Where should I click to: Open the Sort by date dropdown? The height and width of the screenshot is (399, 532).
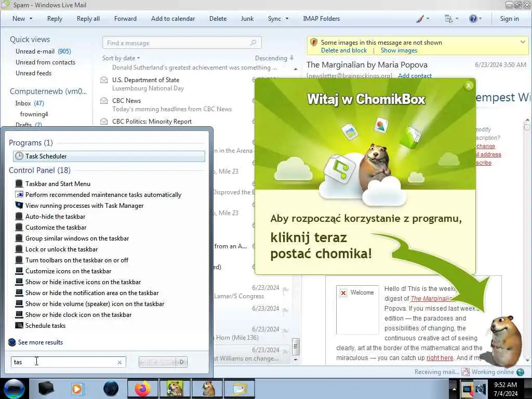pyautogui.click(x=121, y=58)
